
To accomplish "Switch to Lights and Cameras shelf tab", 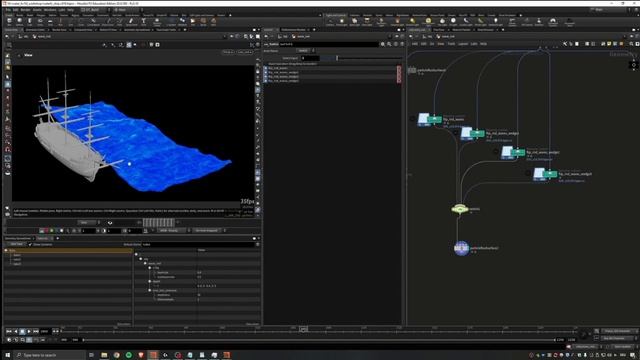I will 336,15.
